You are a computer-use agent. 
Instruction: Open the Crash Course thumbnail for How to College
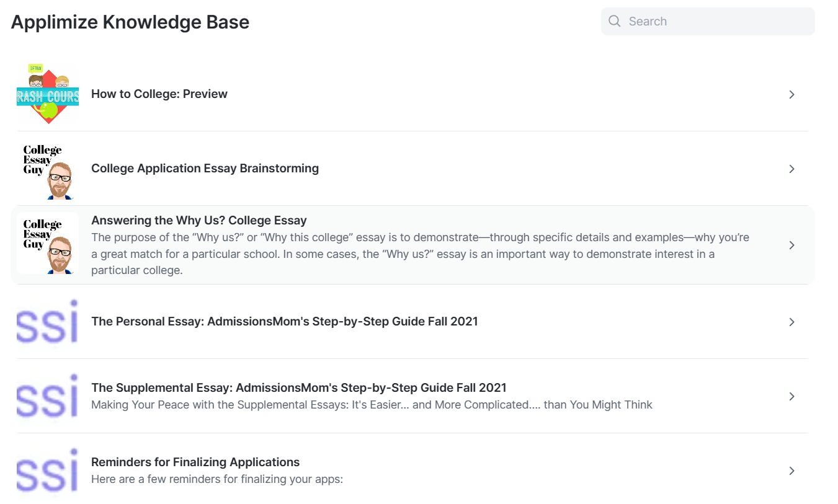(48, 94)
